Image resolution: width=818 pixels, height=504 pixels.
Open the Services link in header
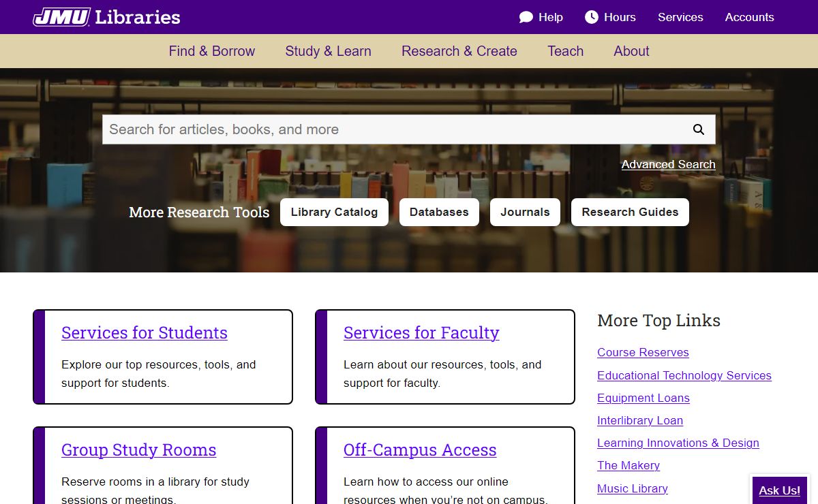point(680,17)
